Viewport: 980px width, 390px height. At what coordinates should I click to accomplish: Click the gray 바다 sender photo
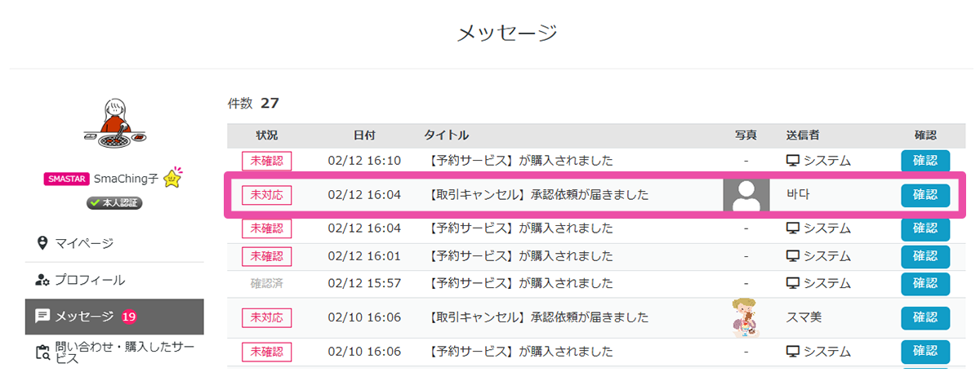(x=746, y=195)
